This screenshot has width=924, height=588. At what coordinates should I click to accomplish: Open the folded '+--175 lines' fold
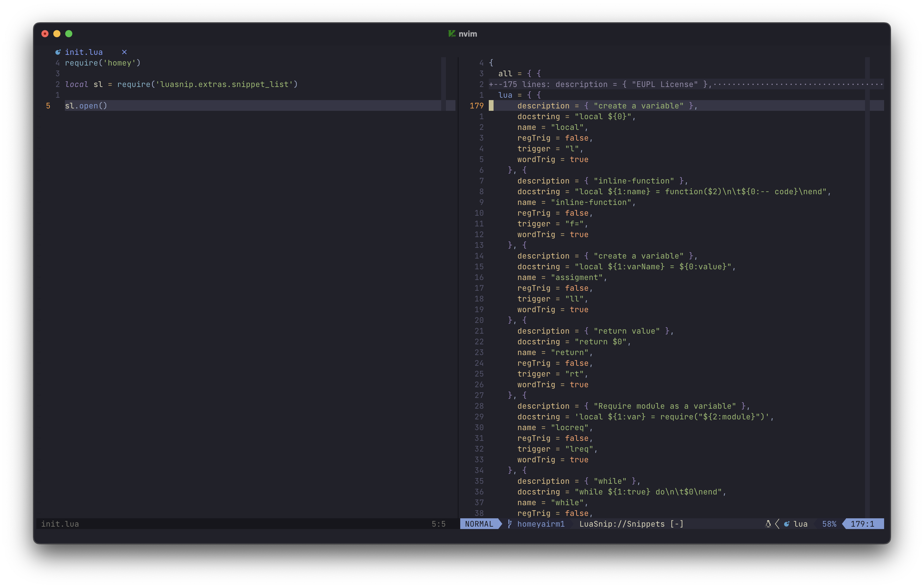[686, 84]
